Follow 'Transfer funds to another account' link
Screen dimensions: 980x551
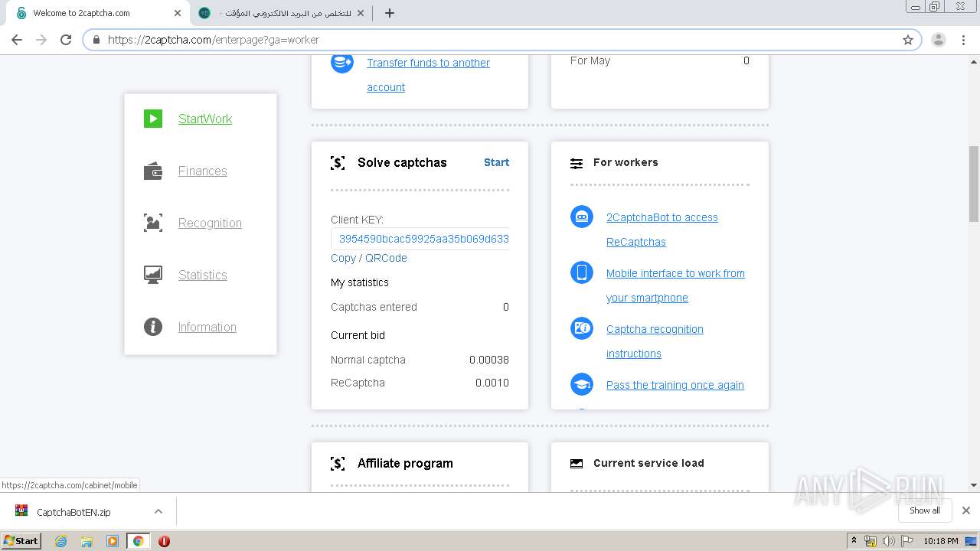428,75
